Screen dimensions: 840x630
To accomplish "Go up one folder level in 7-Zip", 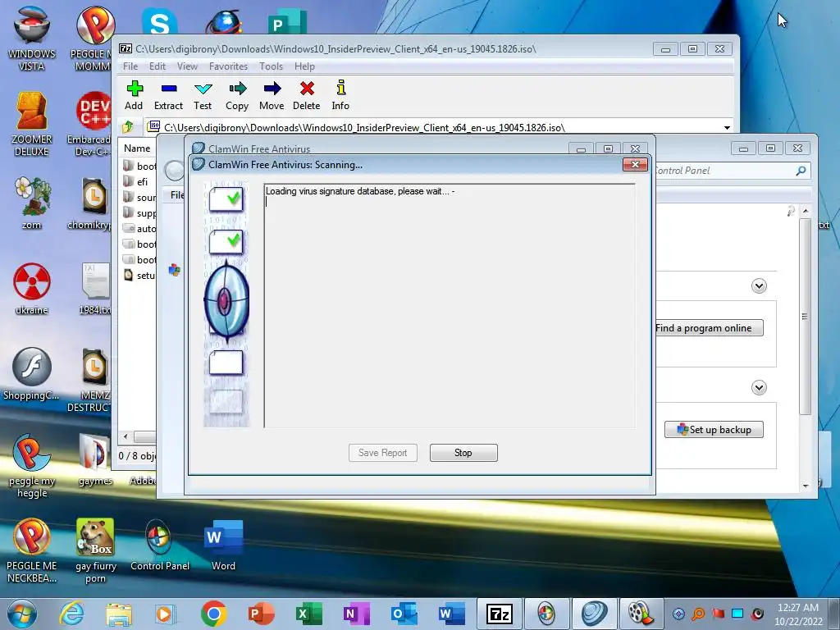I will [x=128, y=127].
